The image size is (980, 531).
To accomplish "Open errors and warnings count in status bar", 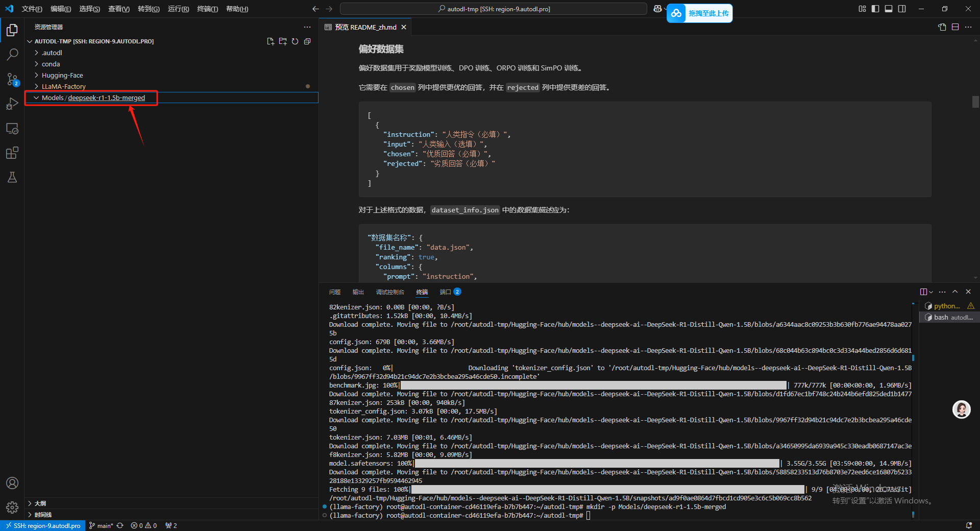I will pos(143,525).
